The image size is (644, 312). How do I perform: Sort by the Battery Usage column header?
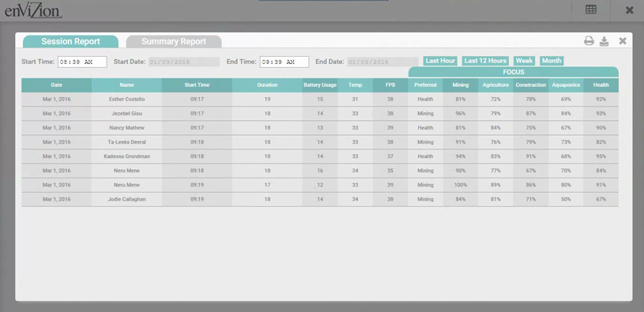(320, 85)
